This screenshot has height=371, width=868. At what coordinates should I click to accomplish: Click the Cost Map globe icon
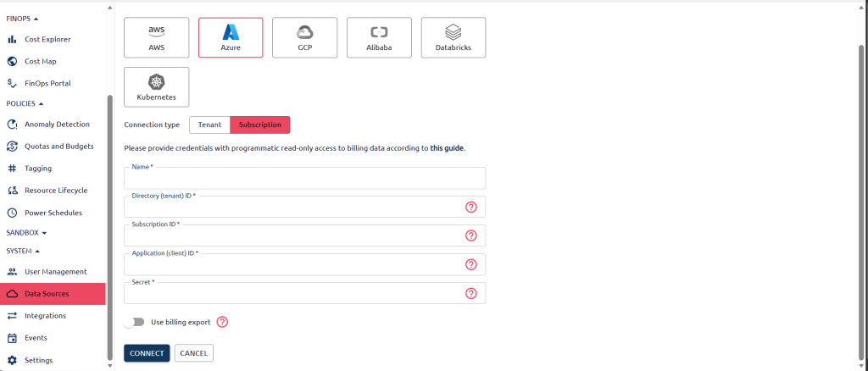coord(12,61)
